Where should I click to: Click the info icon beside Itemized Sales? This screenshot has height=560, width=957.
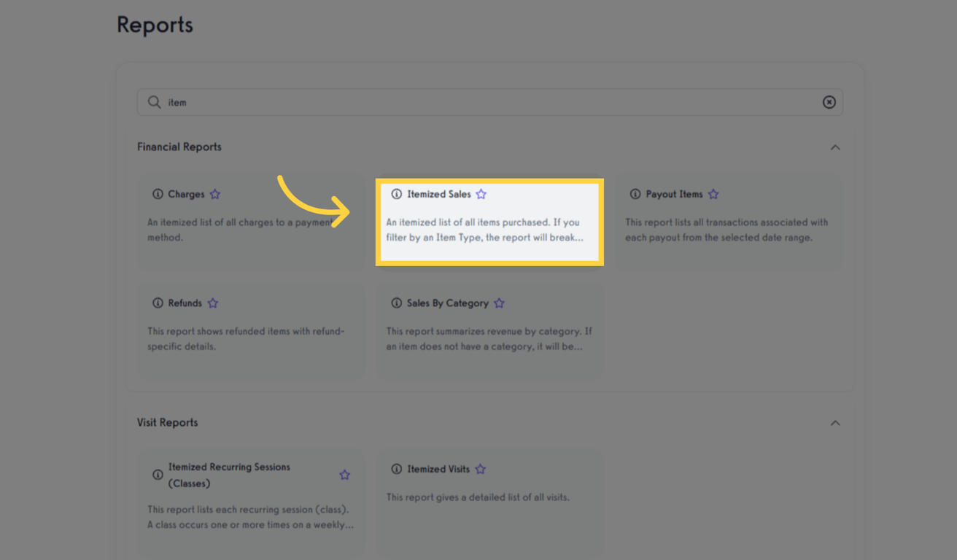pos(396,194)
